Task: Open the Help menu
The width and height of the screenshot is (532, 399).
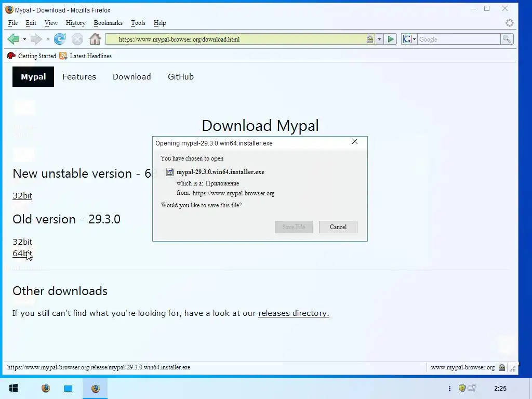Action: coord(160,23)
